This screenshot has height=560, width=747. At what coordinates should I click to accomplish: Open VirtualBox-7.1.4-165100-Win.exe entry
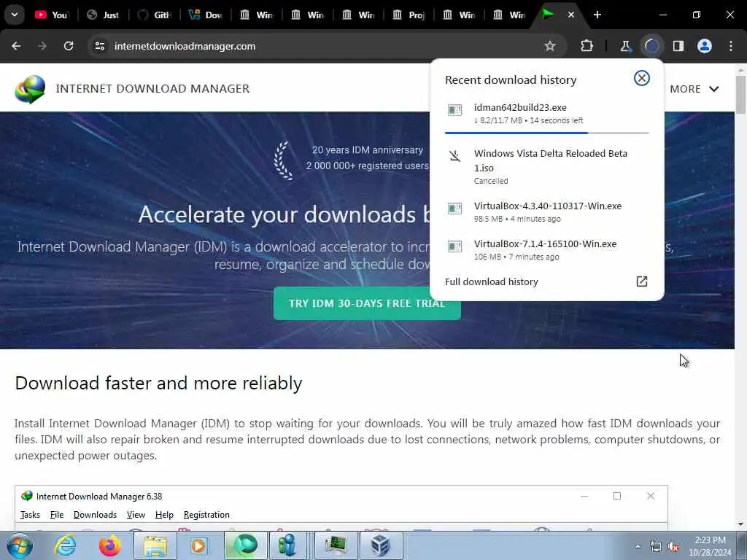[x=547, y=249]
